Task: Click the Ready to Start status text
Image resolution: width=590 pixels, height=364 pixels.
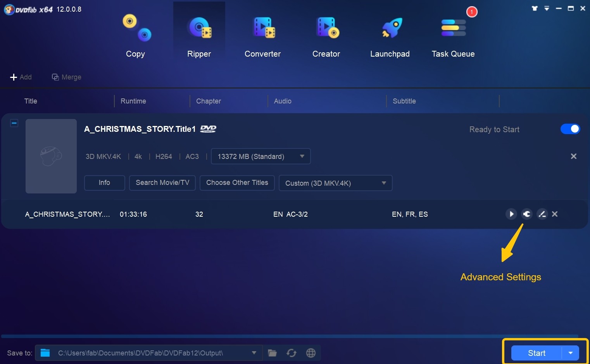Action: pos(494,129)
